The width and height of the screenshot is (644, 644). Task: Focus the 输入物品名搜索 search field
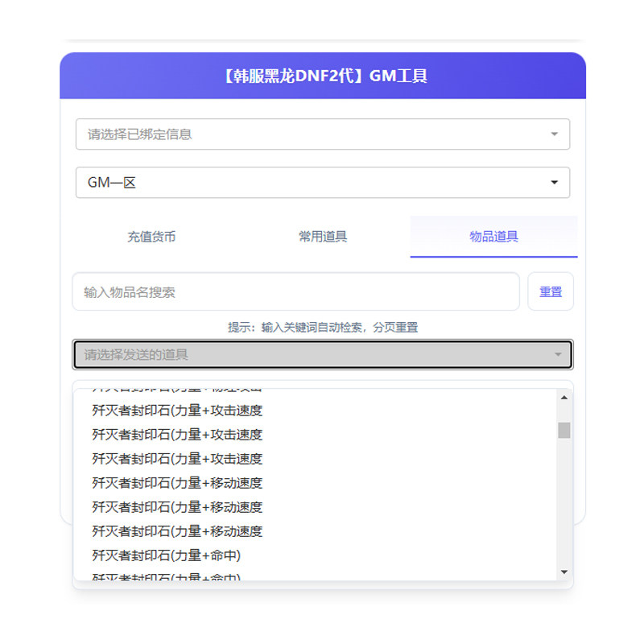[295, 292]
